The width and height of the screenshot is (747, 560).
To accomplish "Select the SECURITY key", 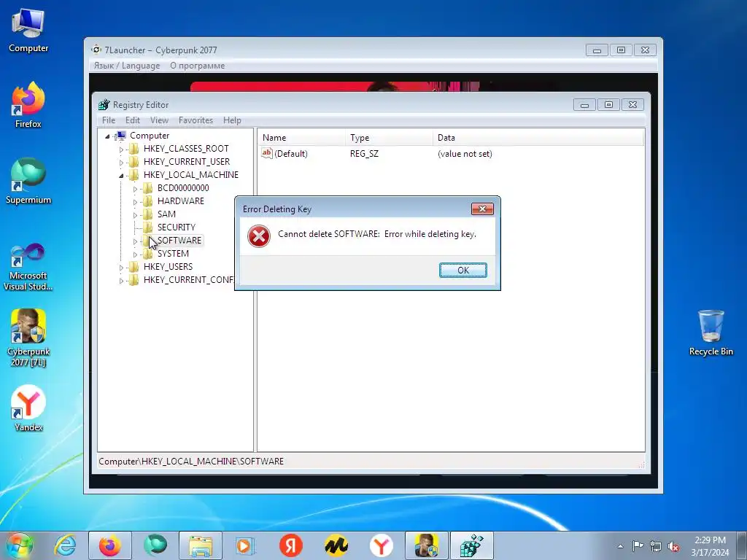I will [x=177, y=227].
